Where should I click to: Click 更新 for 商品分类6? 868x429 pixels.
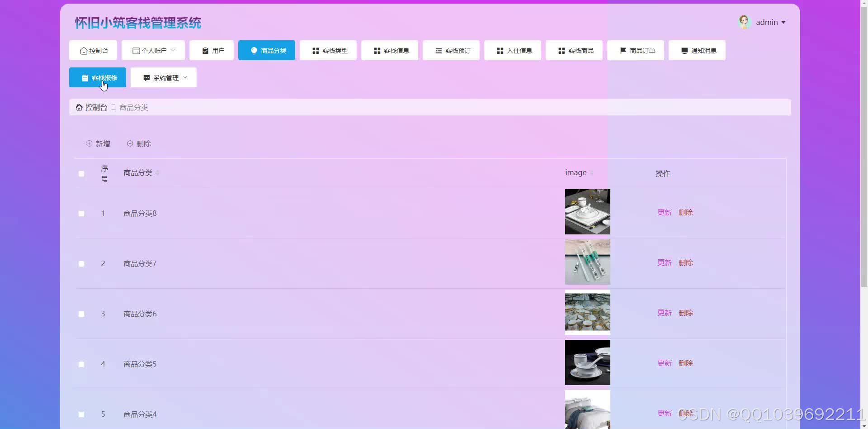pos(665,313)
